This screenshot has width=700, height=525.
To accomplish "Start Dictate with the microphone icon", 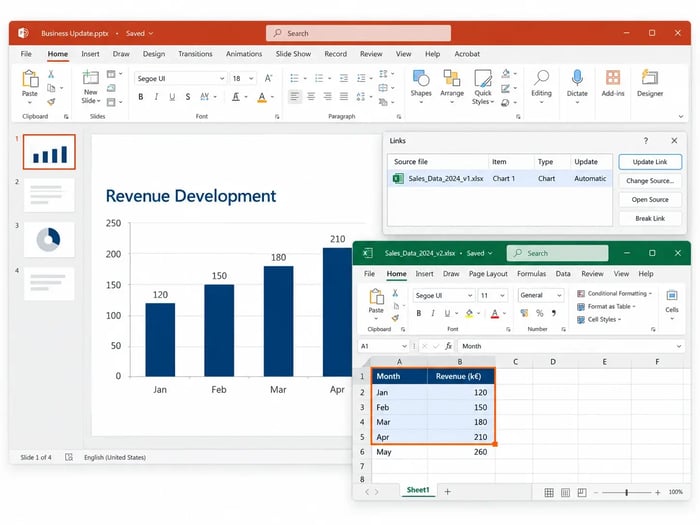I will (577, 78).
